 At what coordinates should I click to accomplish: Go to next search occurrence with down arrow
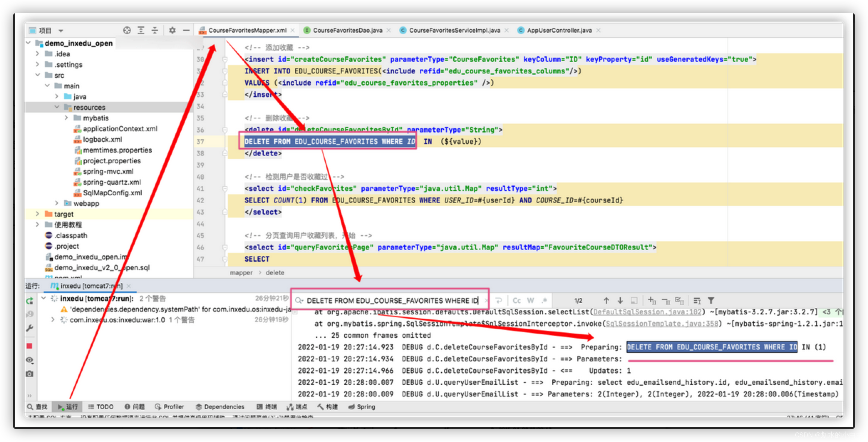[620, 300]
